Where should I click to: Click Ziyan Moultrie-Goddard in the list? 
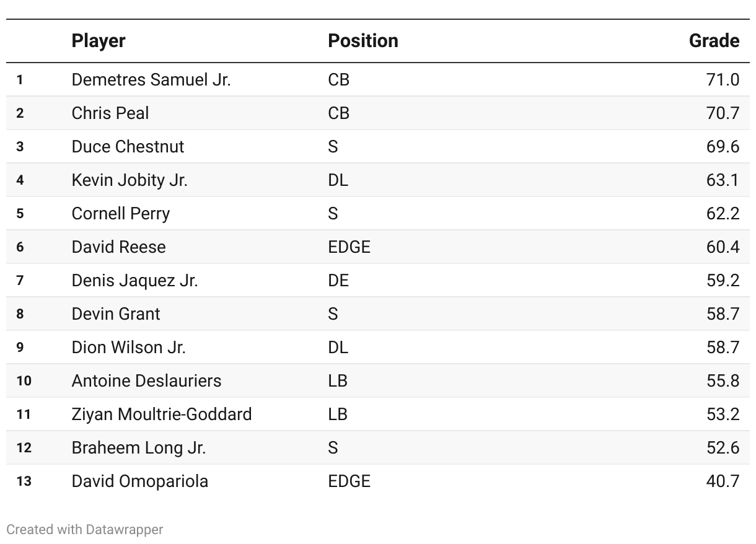(162, 414)
